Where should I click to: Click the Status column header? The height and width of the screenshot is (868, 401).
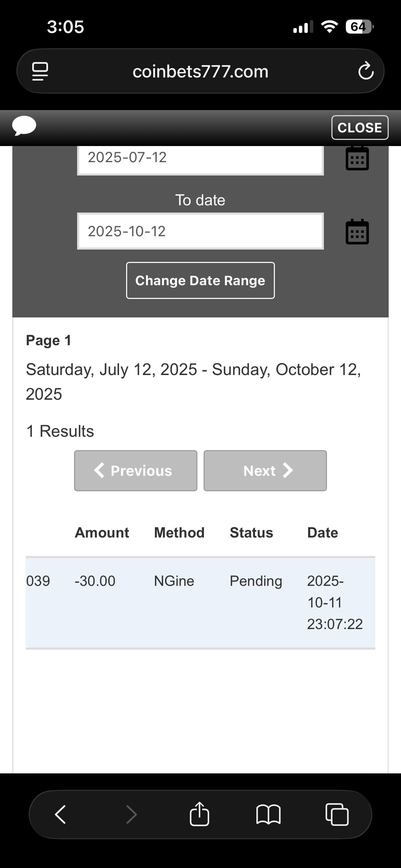click(x=251, y=533)
